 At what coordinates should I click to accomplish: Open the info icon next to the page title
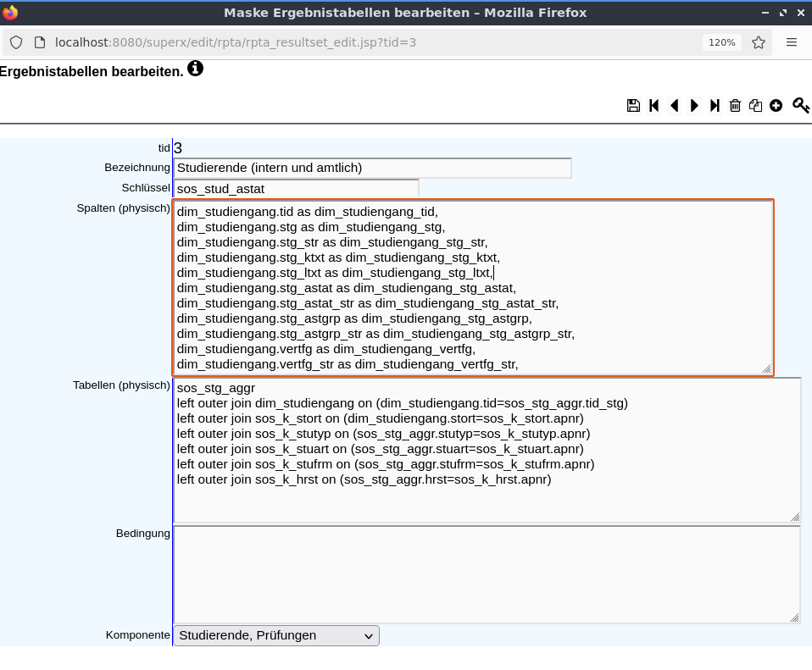tap(195, 68)
